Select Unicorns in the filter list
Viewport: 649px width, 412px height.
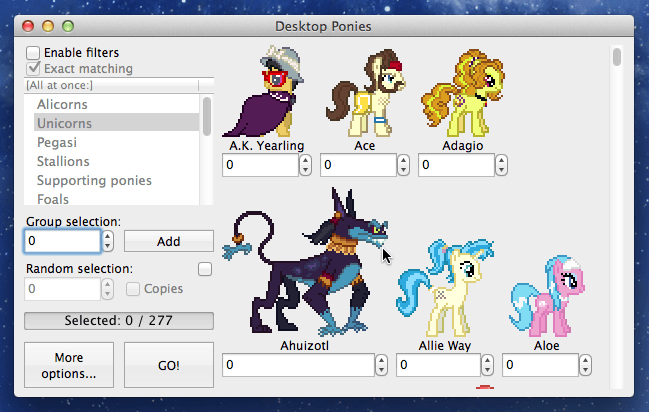click(x=116, y=123)
